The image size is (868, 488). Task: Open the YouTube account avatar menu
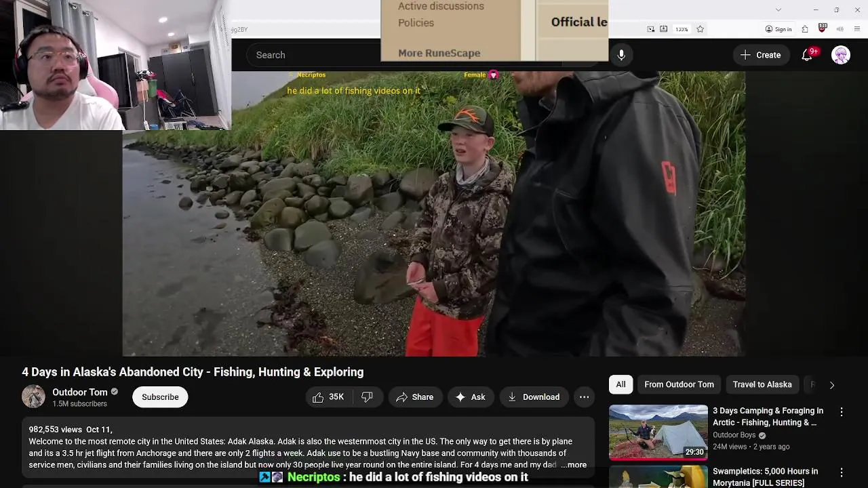[x=841, y=55]
